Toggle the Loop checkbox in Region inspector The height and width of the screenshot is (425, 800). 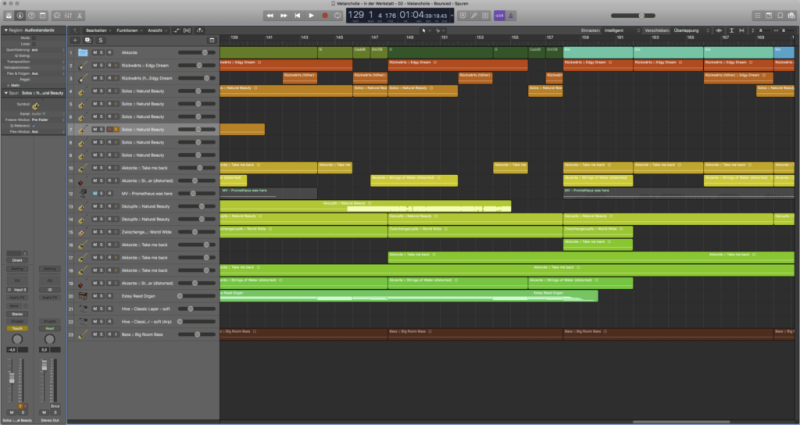pos(34,44)
